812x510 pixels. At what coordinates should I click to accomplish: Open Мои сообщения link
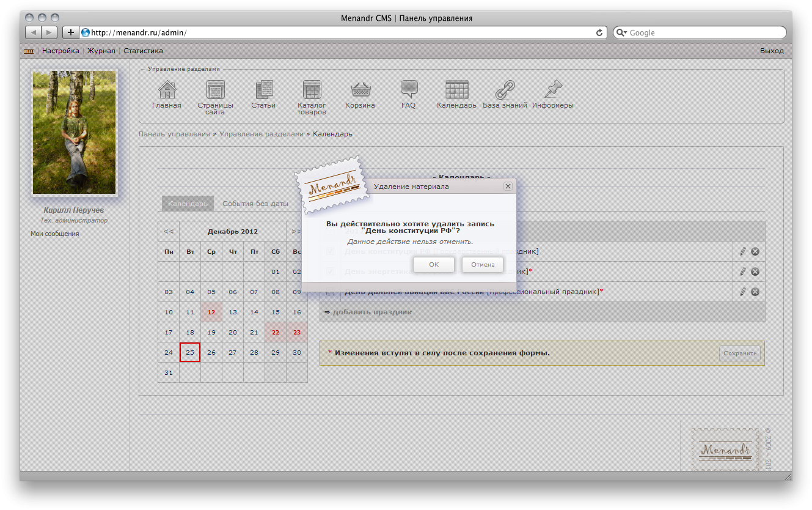[x=54, y=234]
